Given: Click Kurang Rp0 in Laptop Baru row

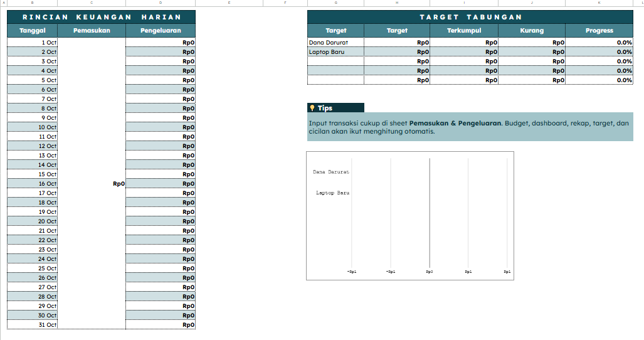Looking at the screenshot, I should (x=532, y=51).
